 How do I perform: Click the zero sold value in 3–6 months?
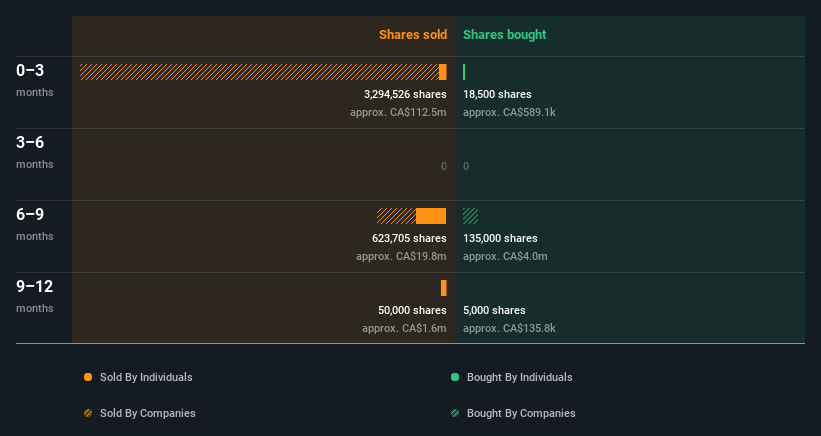click(x=444, y=166)
